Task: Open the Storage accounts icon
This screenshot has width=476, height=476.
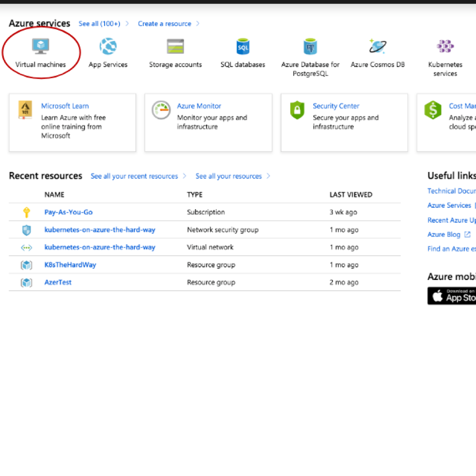Action: pyautogui.click(x=175, y=47)
